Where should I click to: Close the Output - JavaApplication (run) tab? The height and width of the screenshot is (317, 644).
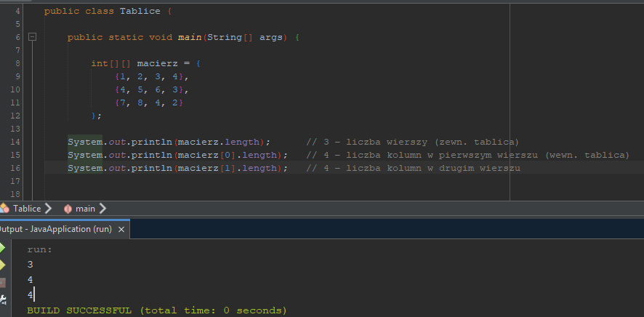point(121,229)
